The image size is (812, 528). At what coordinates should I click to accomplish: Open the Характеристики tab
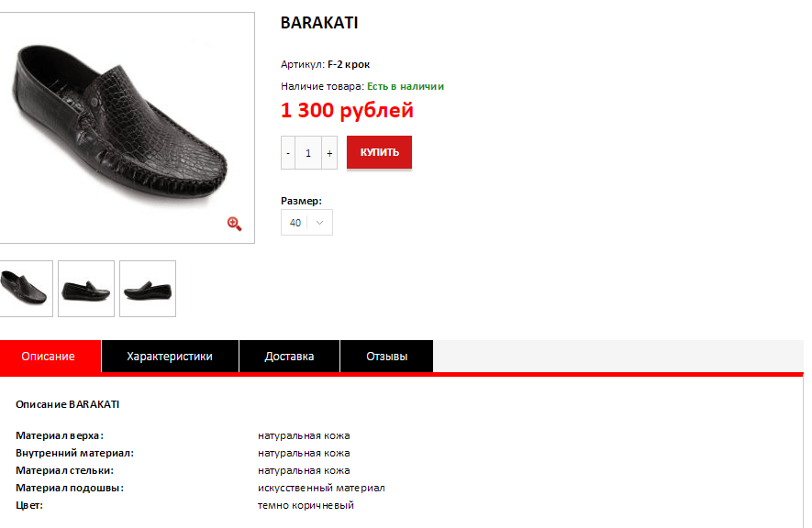(x=170, y=357)
